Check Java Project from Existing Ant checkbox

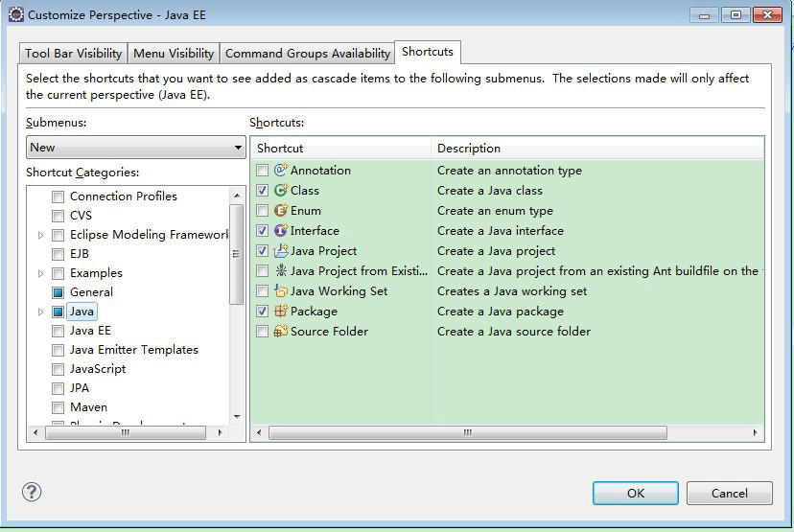tap(263, 271)
